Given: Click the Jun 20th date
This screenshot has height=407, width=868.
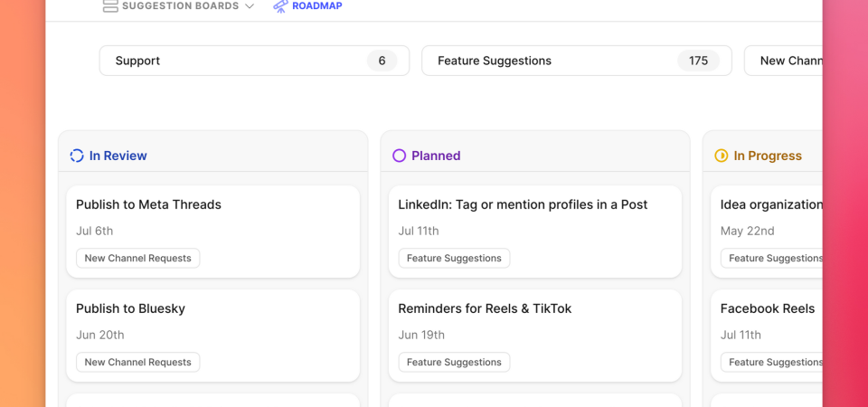Looking at the screenshot, I should point(100,335).
